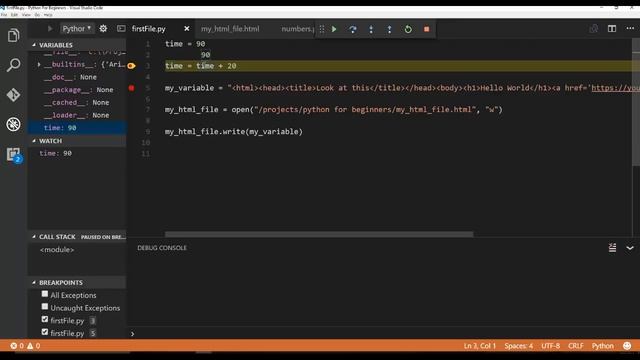Select the '__cached__: None' variable

tap(77, 102)
